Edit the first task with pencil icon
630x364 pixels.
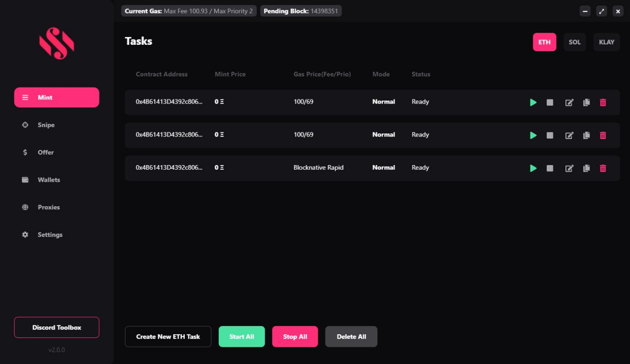[x=569, y=103]
